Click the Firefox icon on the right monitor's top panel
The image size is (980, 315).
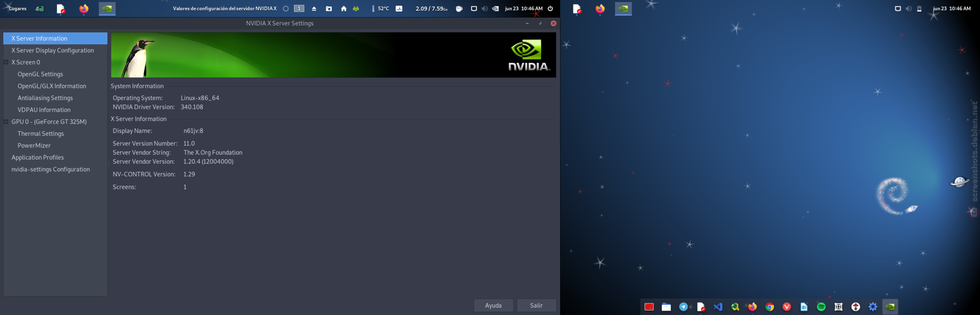click(600, 9)
